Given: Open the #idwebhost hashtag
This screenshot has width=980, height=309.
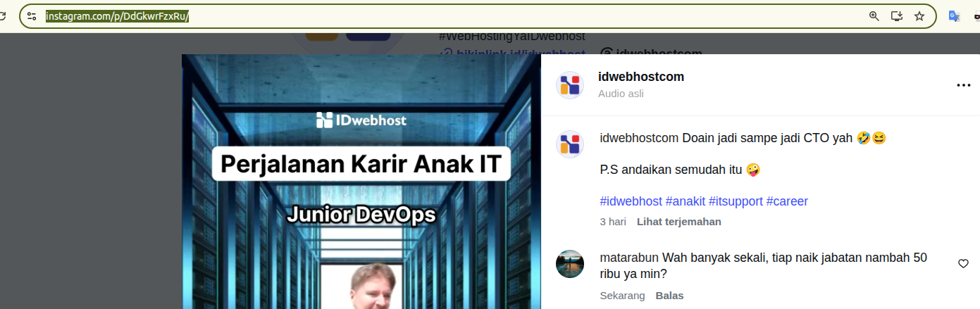Looking at the screenshot, I should coord(631,201).
